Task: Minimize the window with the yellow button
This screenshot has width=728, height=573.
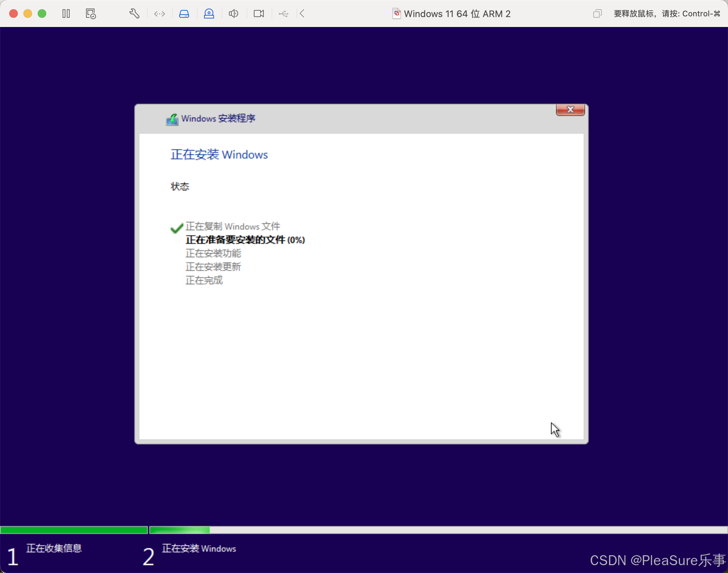Action: [x=28, y=14]
